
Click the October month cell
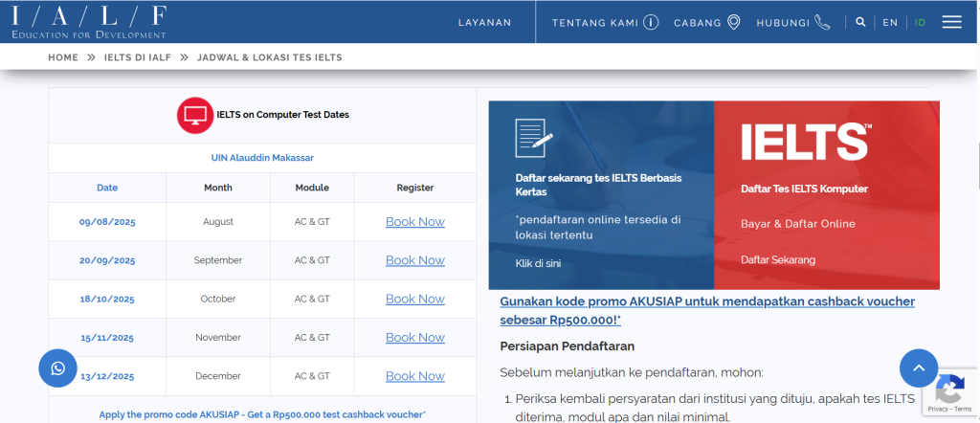tap(218, 300)
